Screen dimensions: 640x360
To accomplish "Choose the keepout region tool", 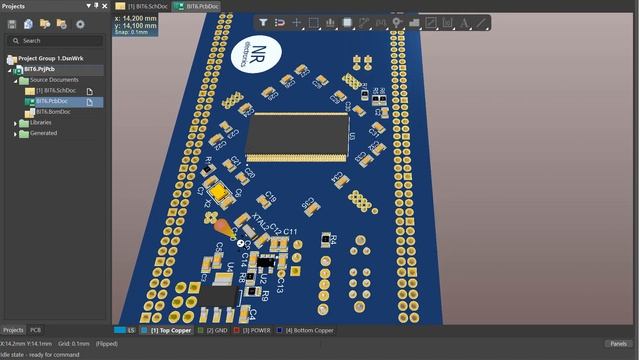I will (x=431, y=22).
